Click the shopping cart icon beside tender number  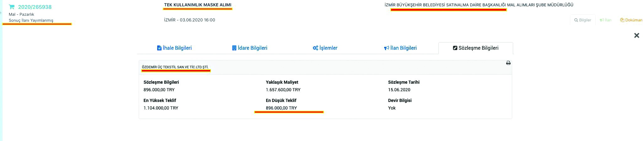click(12, 7)
